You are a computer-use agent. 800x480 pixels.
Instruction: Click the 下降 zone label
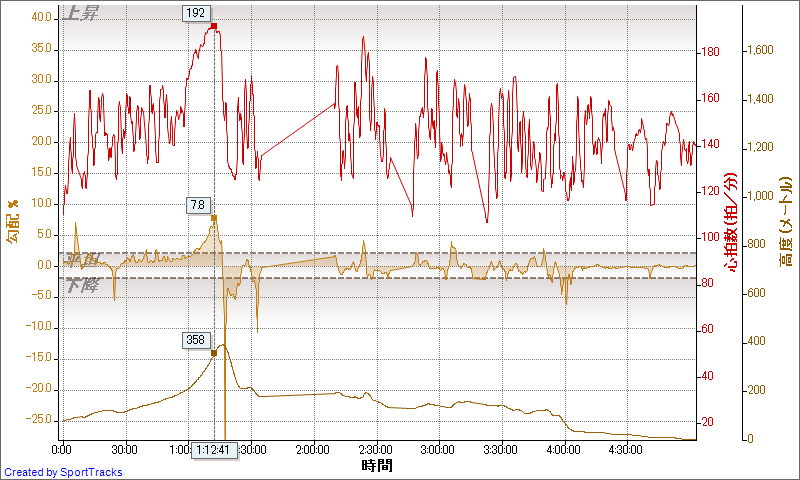point(81,285)
